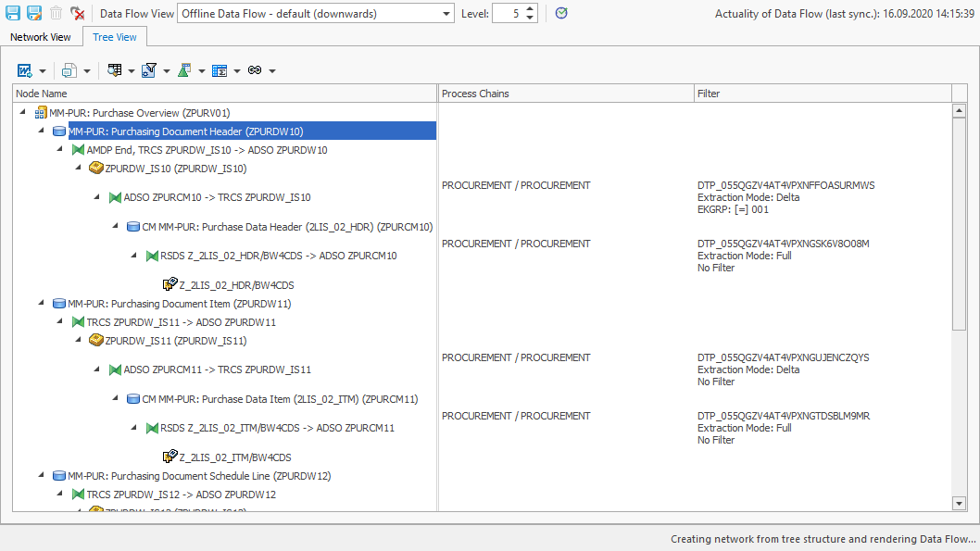Increase the Level value with the stepper
The width and height of the screenshot is (980, 551).
(528, 8)
